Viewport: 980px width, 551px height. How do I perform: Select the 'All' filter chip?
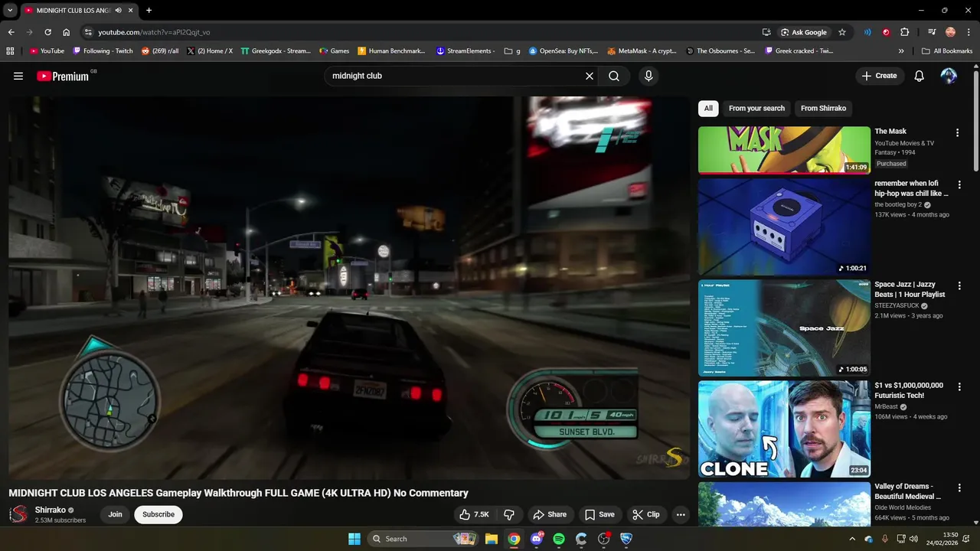coord(708,108)
